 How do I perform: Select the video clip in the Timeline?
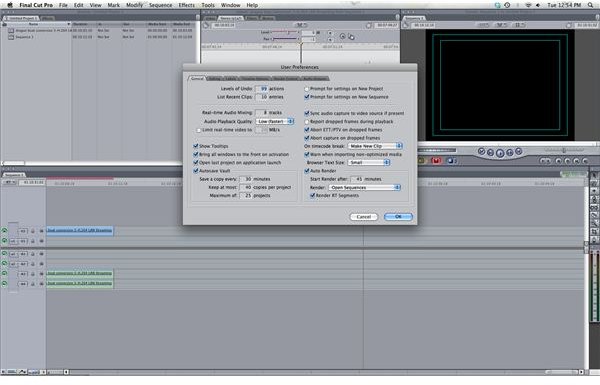pos(80,230)
